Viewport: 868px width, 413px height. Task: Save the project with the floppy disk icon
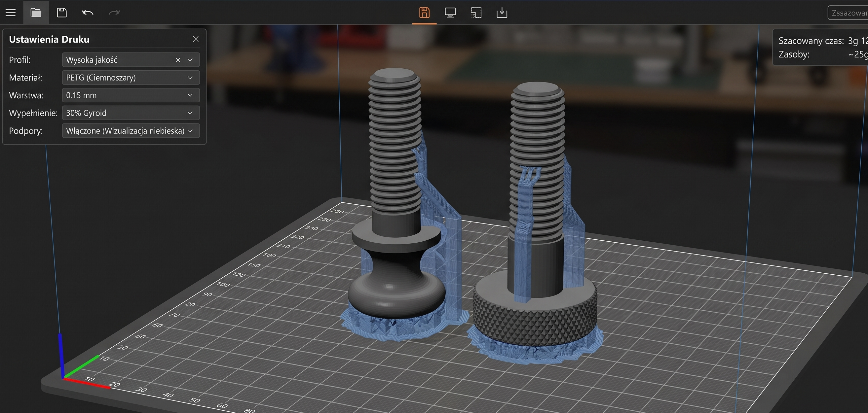pos(62,13)
